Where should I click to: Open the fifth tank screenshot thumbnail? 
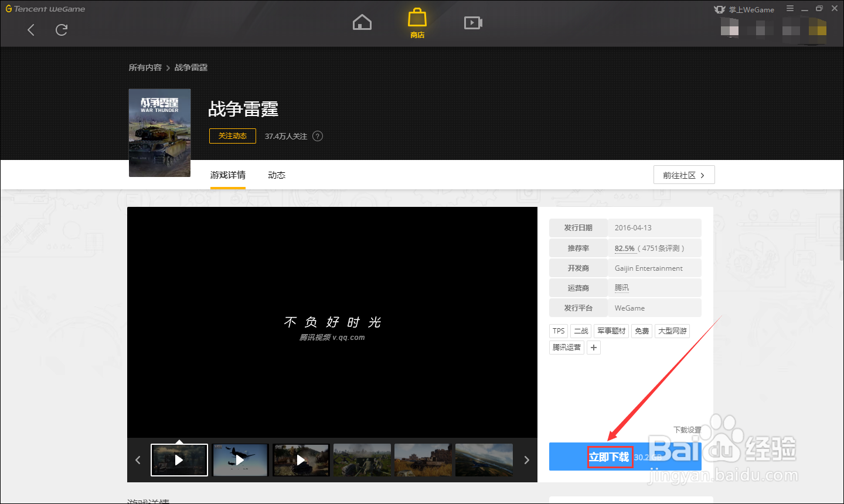(x=423, y=460)
